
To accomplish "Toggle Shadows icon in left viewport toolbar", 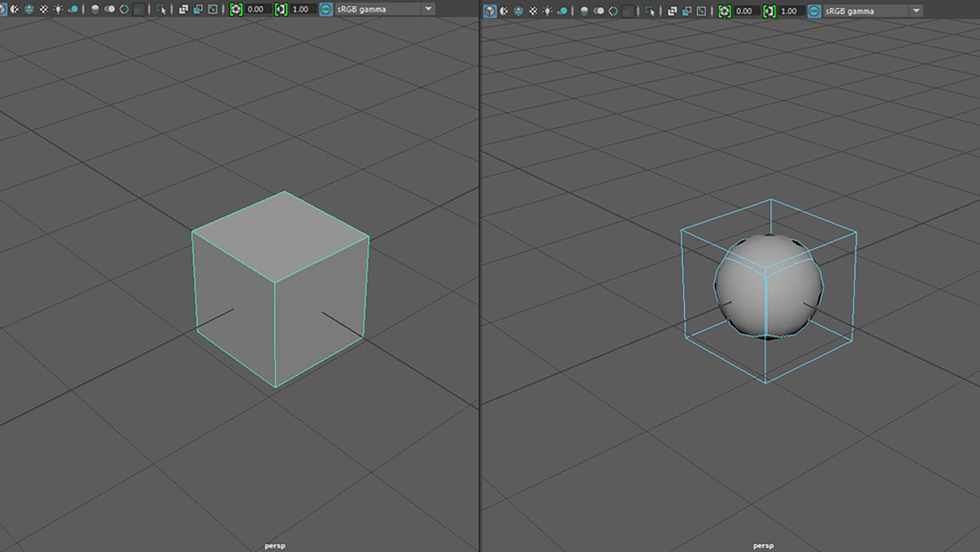I will click(x=73, y=9).
